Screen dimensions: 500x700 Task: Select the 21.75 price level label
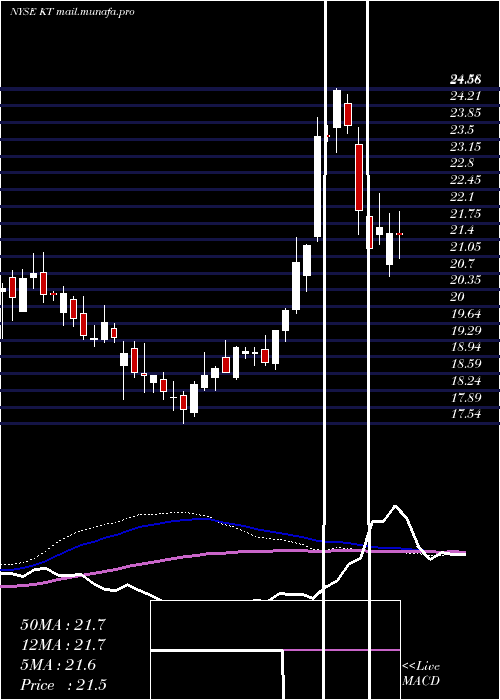click(465, 214)
